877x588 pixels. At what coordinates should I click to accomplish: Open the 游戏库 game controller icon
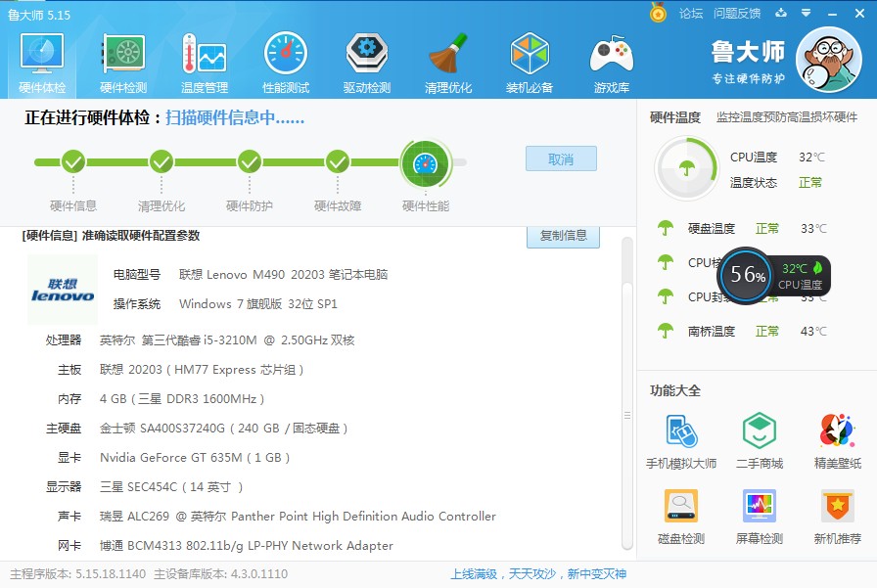coord(611,62)
